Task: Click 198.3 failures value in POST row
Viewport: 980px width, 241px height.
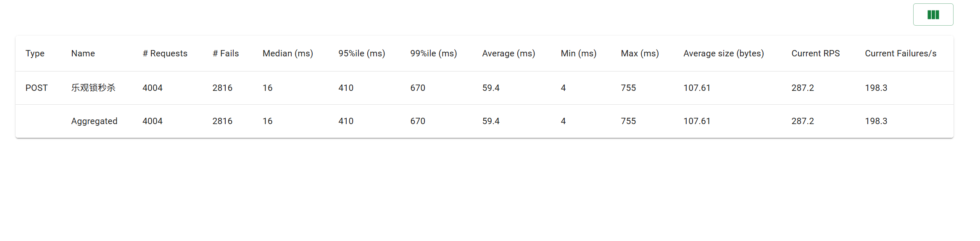Action: point(876,88)
